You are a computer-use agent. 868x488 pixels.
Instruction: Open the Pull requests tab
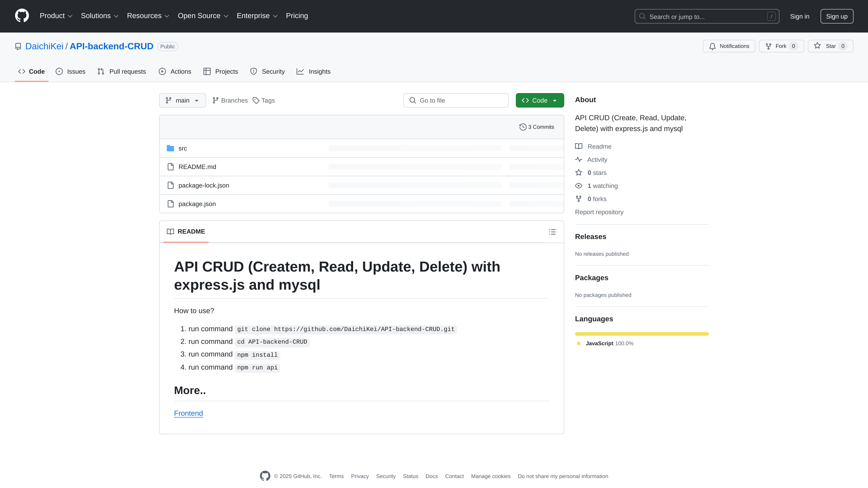point(122,71)
